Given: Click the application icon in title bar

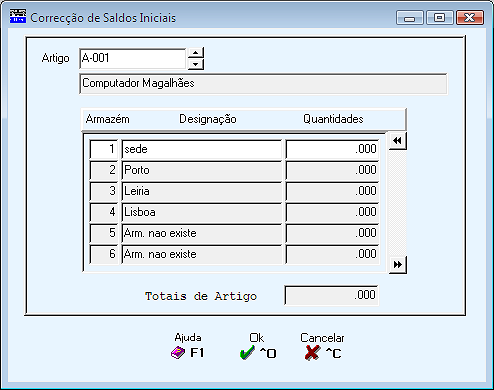Looking at the screenshot, I should point(18,16).
